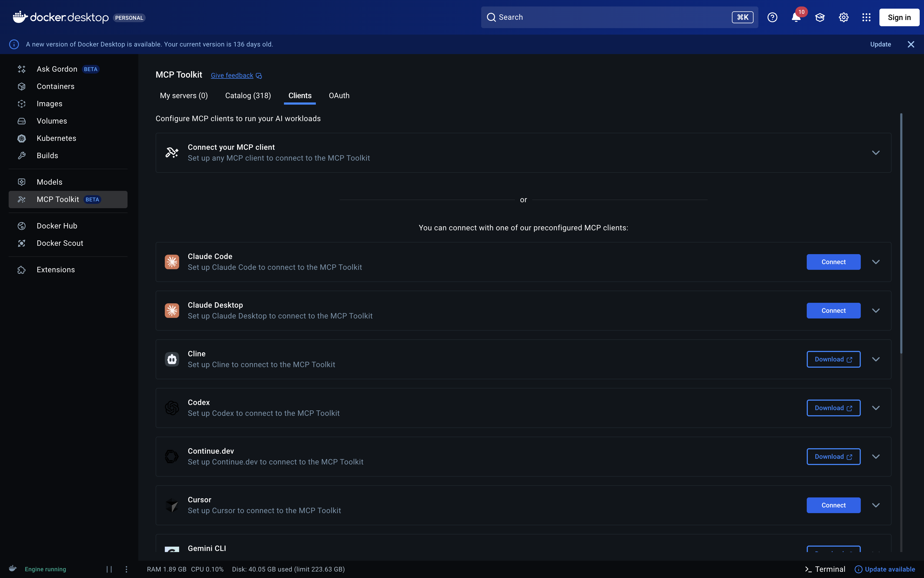Screen dimensions: 924x578
Task: Download Continue.dev client
Action: 833,456
